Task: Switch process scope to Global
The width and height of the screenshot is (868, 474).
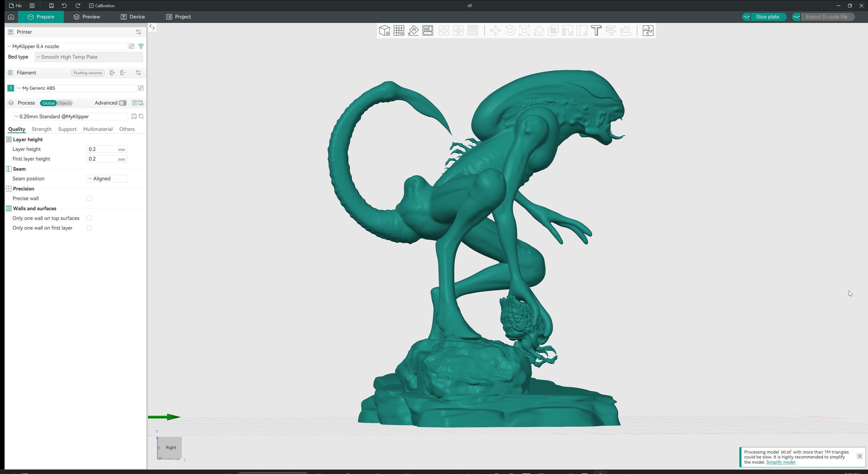Action: click(x=48, y=103)
